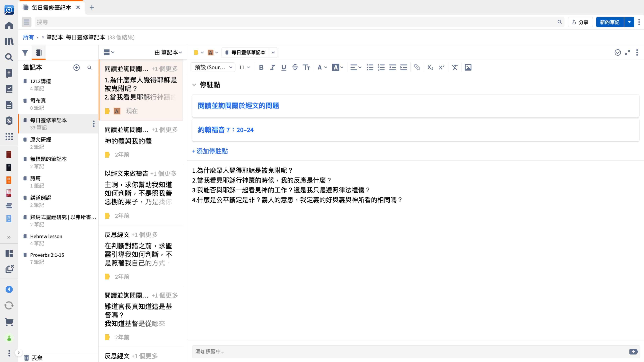This screenshot has height=362, width=644.
Task: Click the strikethrough formatting icon
Action: coord(295,67)
